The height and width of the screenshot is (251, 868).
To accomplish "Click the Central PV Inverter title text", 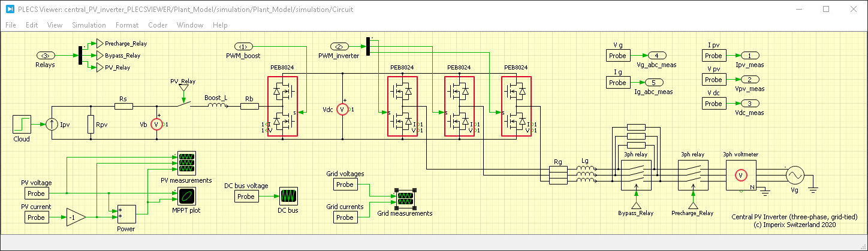I will 795,217.
